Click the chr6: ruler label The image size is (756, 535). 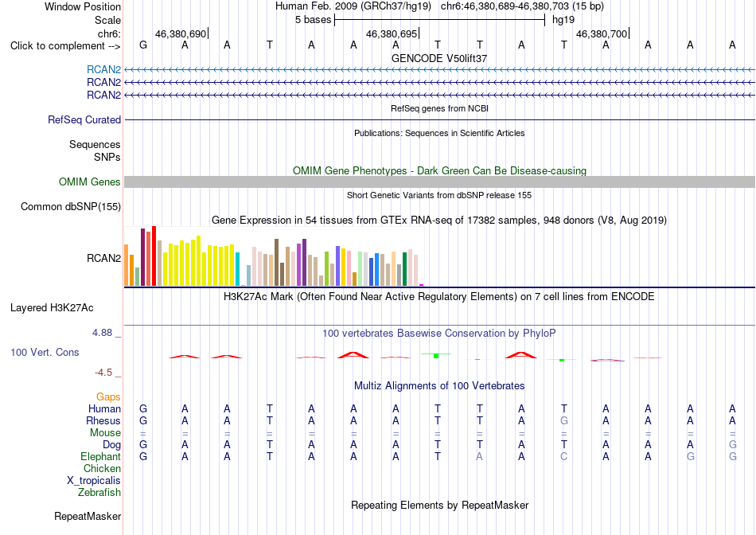tap(110, 33)
